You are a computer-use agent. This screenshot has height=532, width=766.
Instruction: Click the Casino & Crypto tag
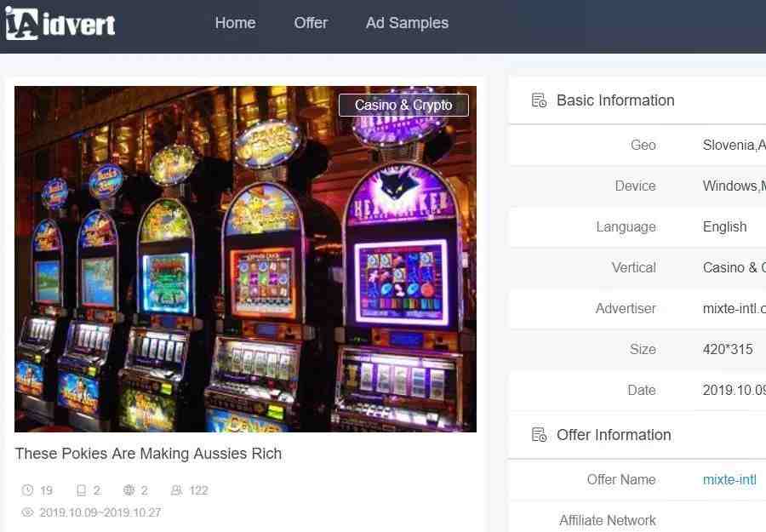coord(403,105)
